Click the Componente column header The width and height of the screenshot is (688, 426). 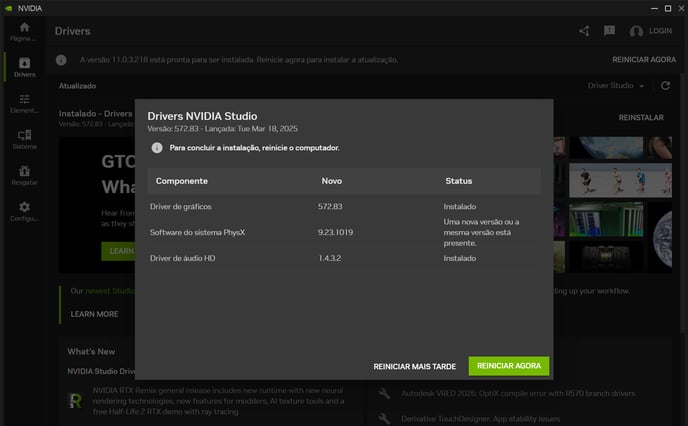(x=182, y=181)
